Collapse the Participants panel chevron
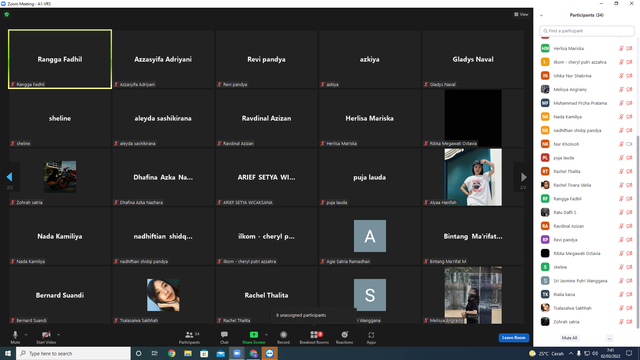640x360 pixels. 541,15
